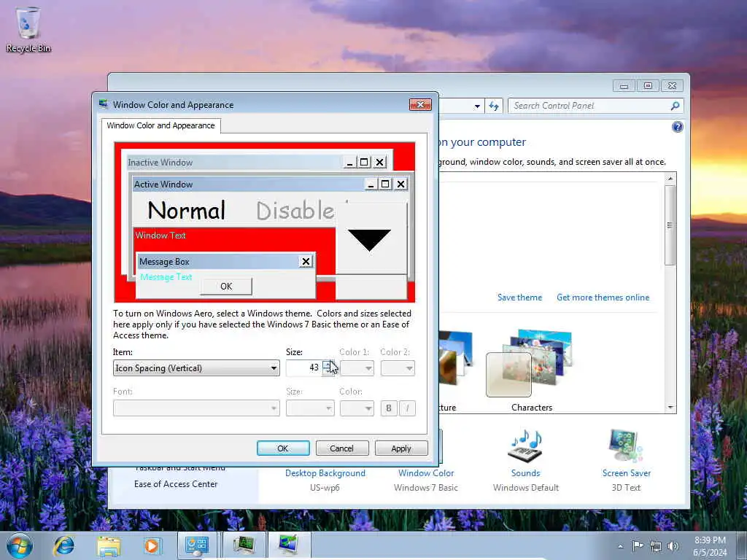Click the network tray icon

tap(656, 546)
